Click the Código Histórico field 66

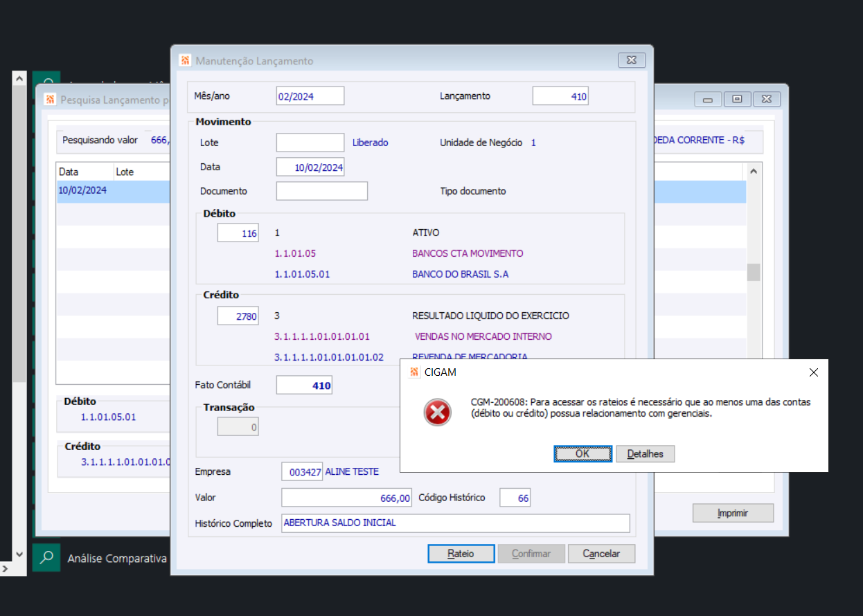pos(515,498)
